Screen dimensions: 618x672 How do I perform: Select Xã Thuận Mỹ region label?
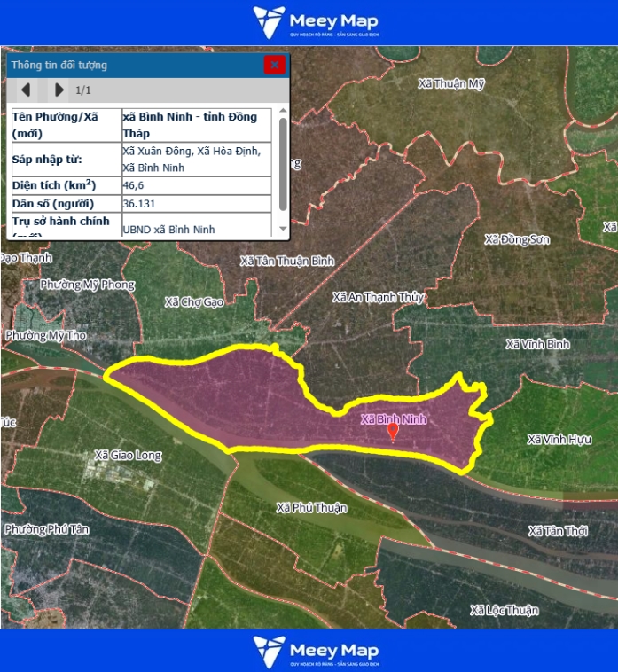coord(451,83)
